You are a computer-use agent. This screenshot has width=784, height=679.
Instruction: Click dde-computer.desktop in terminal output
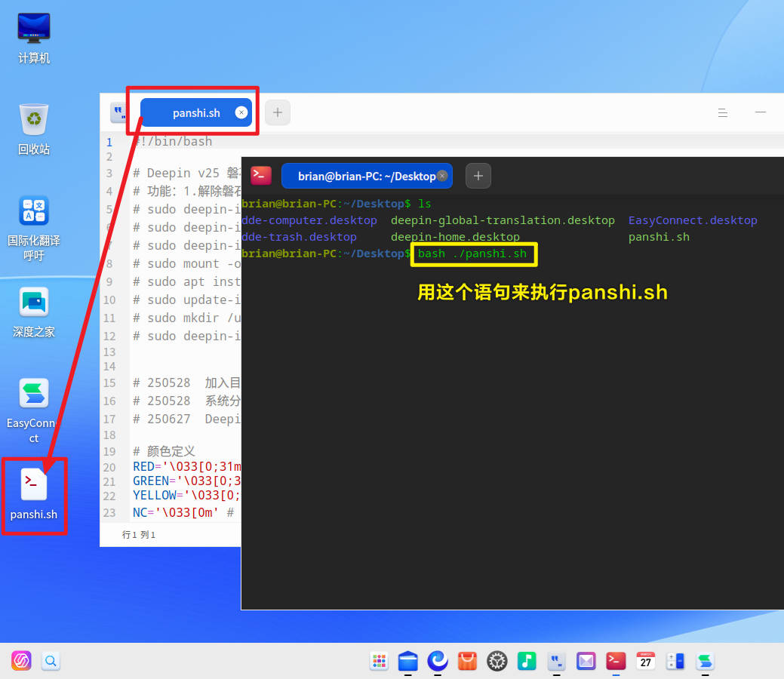point(309,220)
